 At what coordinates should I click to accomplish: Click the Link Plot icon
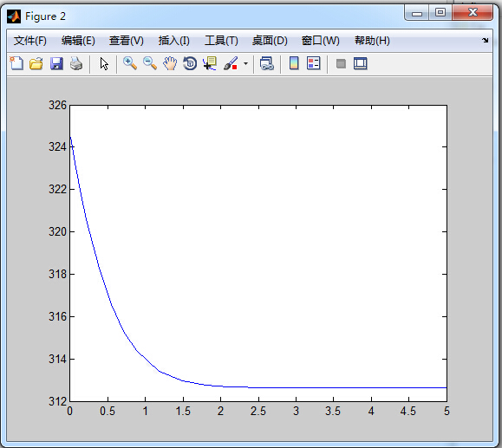pyautogui.click(x=267, y=63)
